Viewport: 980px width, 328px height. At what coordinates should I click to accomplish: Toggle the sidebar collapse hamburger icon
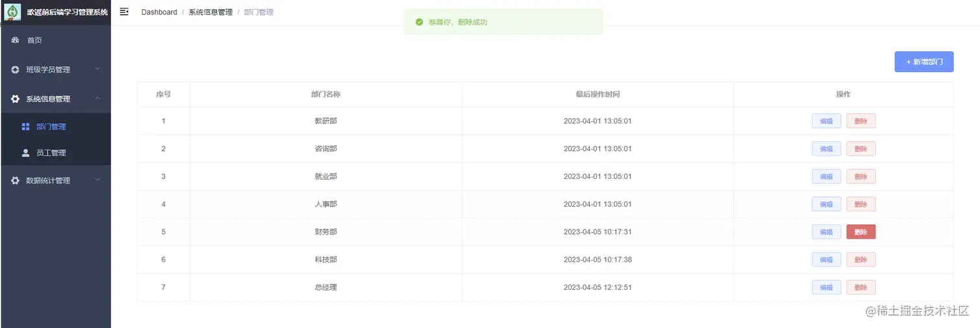click(124, 12)
